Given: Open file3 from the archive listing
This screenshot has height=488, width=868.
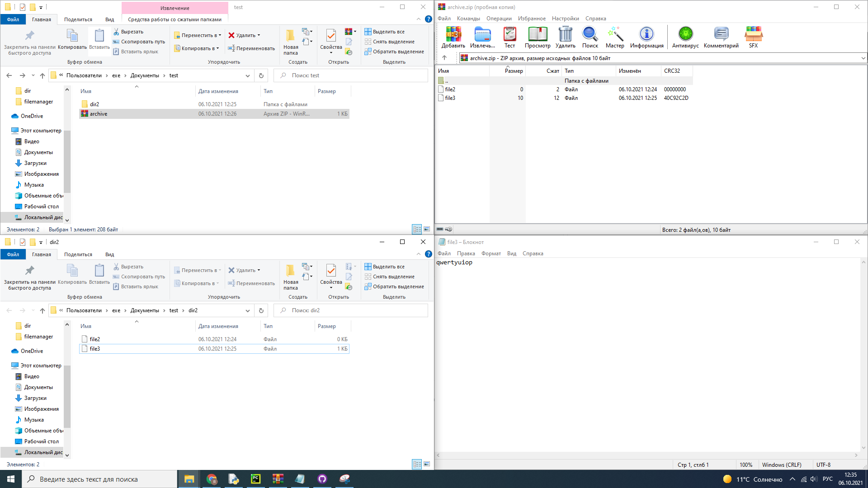Looking at the screenshot, I should (x=450, y=98).
